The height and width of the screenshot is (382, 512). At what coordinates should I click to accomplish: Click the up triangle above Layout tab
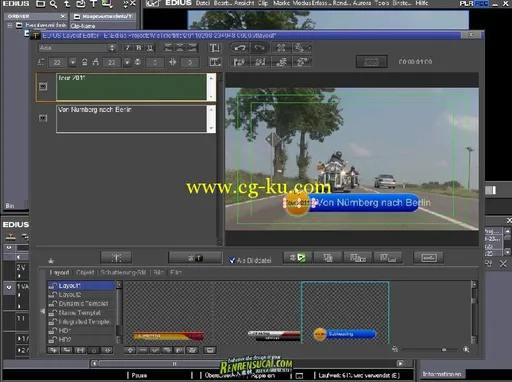point(51,261)
